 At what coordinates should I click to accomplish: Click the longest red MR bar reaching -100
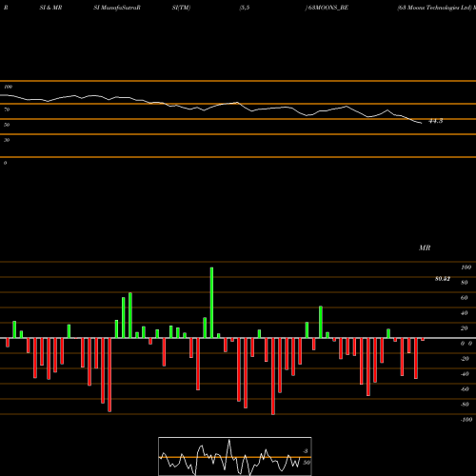point(273,376)
